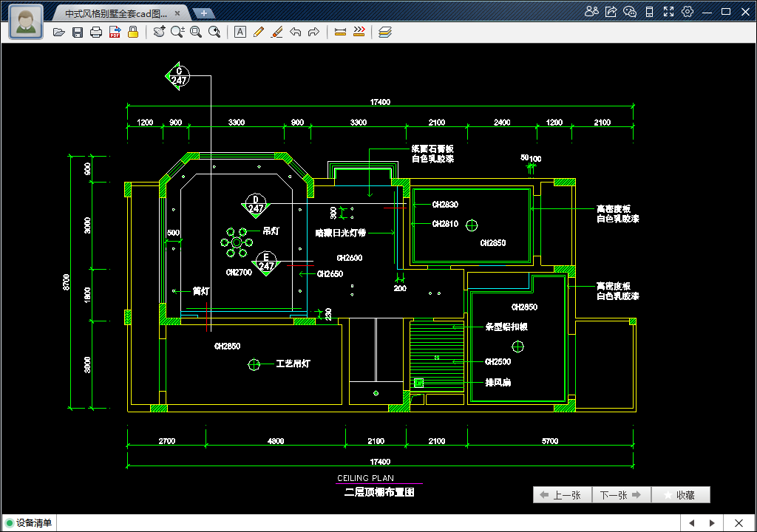
Task: Click the bottom bar right arrow
Action: (x=712, y=523)
